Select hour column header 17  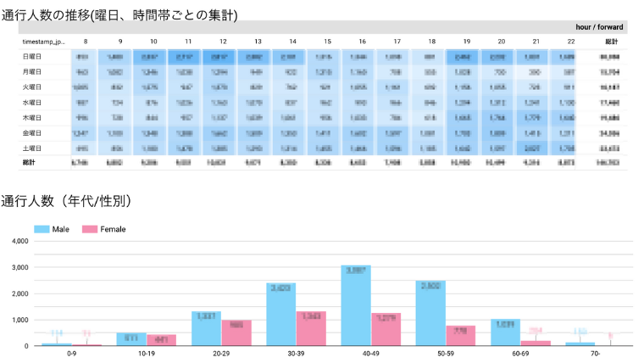397,42
